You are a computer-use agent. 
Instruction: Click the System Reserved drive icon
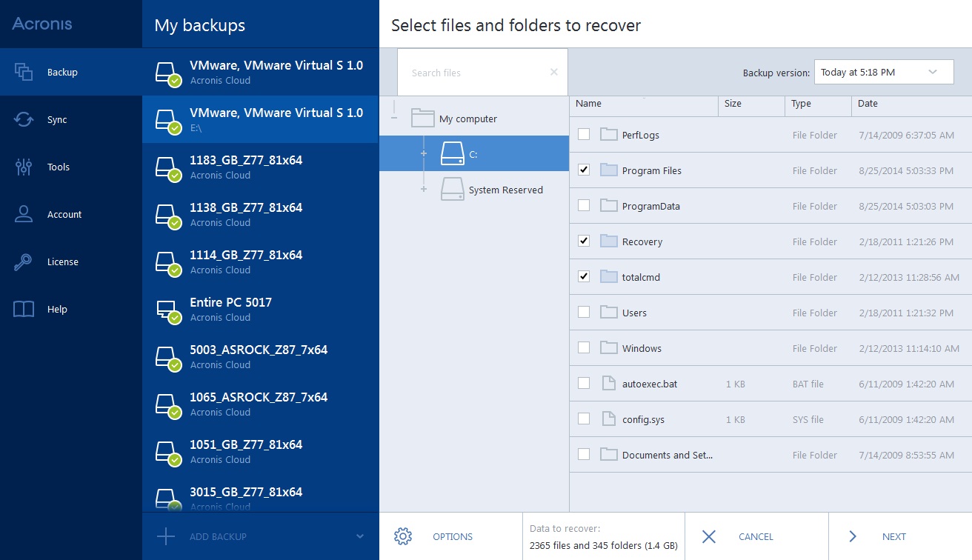tap(451, 189)
